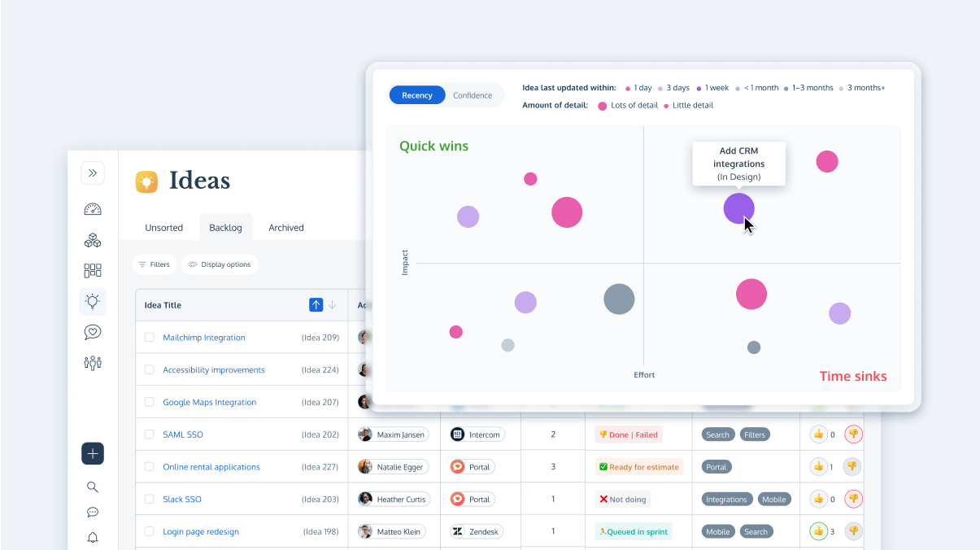Viewport: 980px width, 550px height.
Task: Click the search magnifier in sidebar
Action: (x=93, y=487)
